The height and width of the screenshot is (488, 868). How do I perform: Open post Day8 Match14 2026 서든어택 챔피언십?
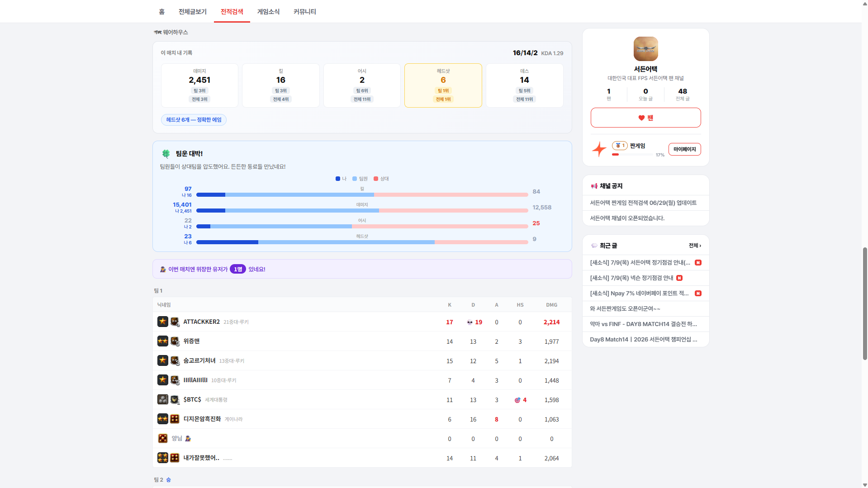click(x=645, y=340)
